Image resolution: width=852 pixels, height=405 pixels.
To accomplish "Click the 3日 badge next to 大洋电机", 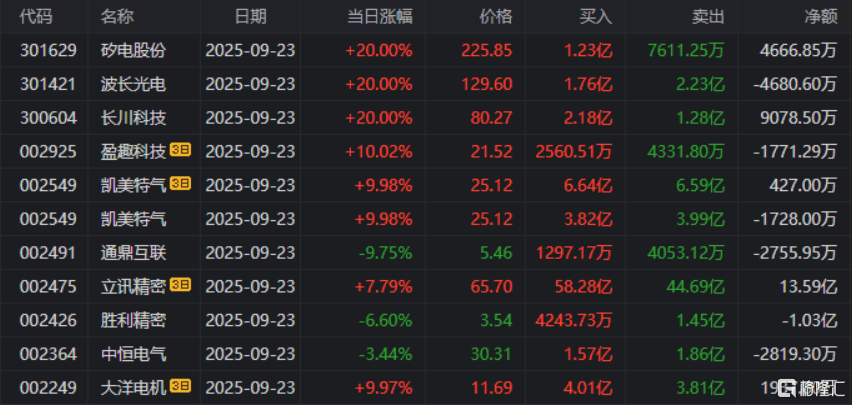I will coord(180,384).
